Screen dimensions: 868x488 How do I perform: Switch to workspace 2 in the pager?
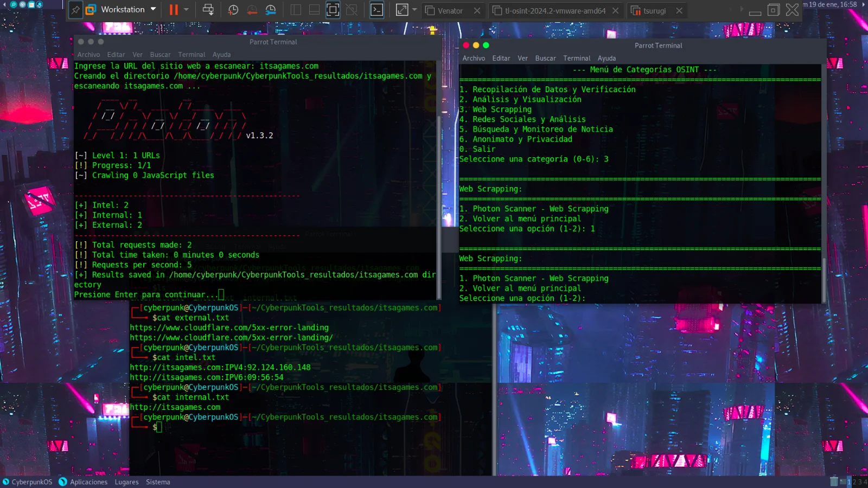click(854, 482)
